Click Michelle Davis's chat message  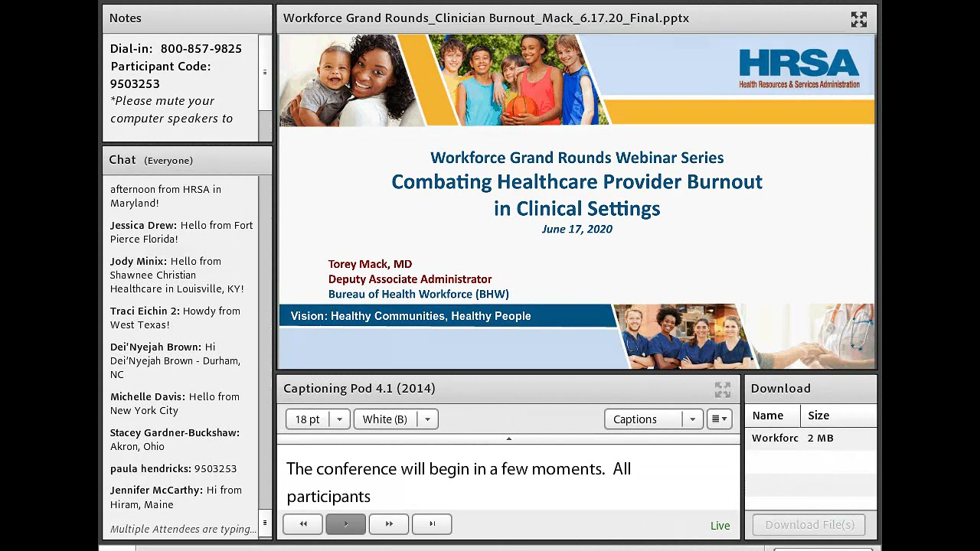pyautogui.click(x=175, y=404)
